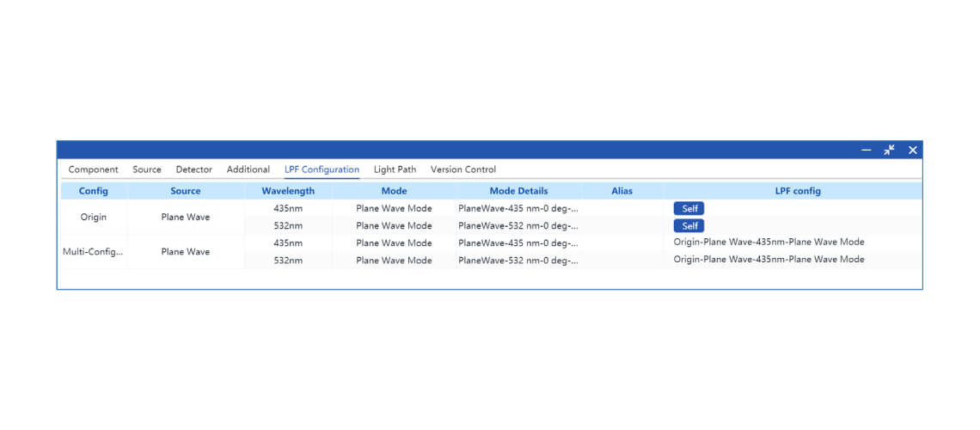Switch to Version Control tab
This screenshot has width=980, height=430.
[x=462, y=169]
